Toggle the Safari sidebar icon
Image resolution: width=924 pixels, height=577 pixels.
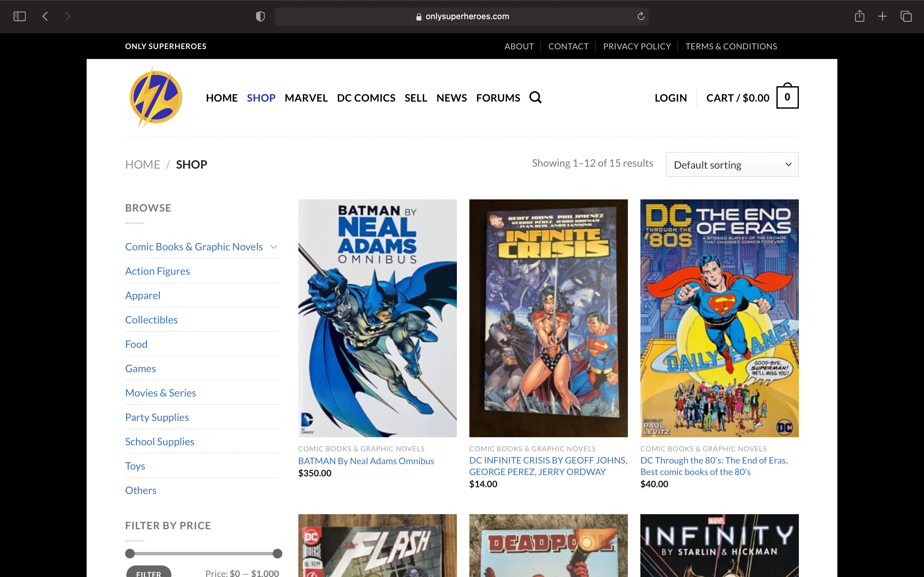[20, 16]
